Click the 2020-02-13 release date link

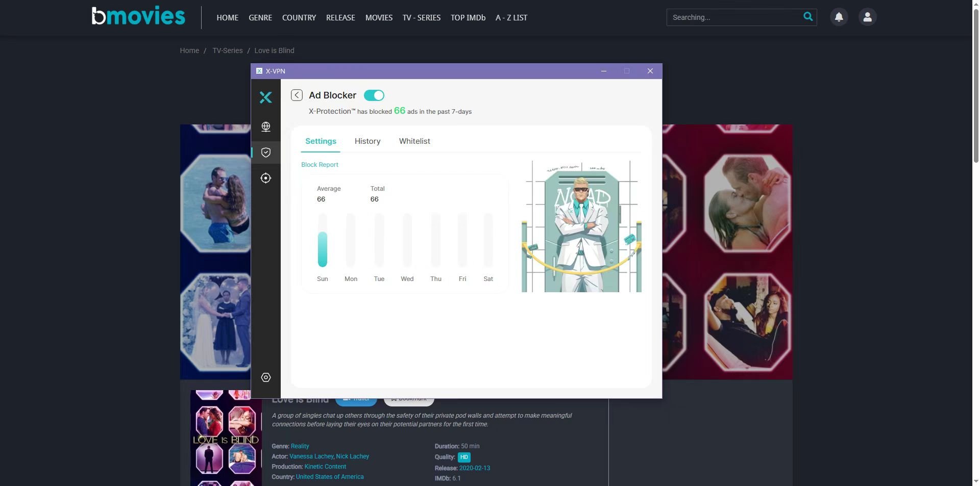pos(475,468)
